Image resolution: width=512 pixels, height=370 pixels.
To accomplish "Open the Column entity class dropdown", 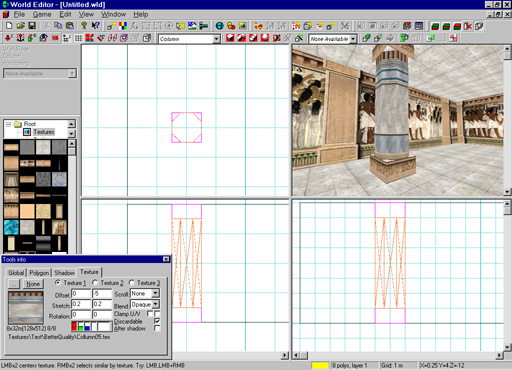I will point(216,39).
